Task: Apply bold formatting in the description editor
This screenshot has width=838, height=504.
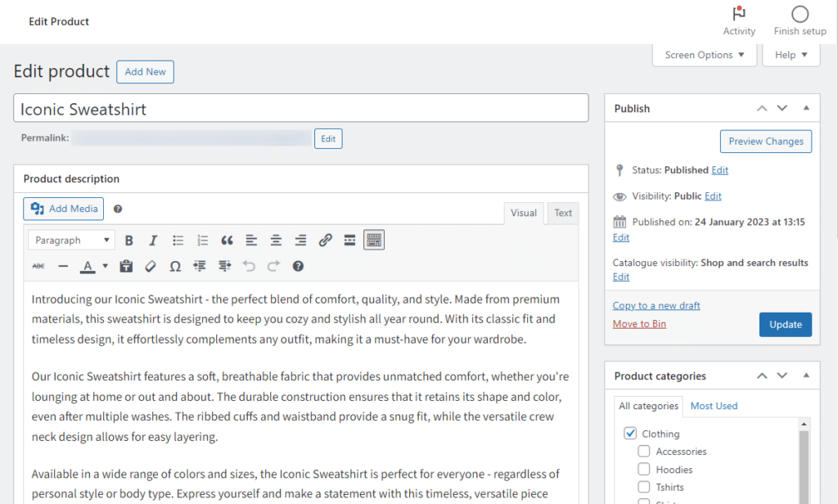Action: click(128, 240)
